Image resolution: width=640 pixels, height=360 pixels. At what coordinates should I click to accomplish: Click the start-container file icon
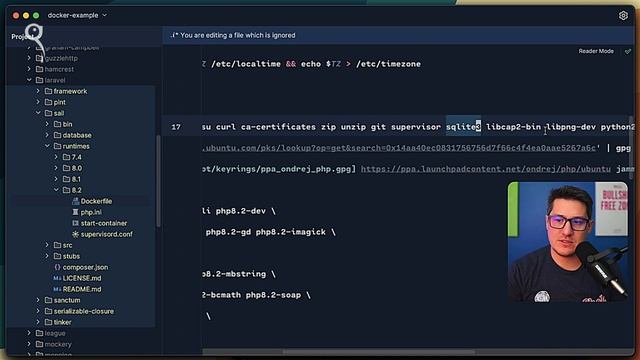76,223
